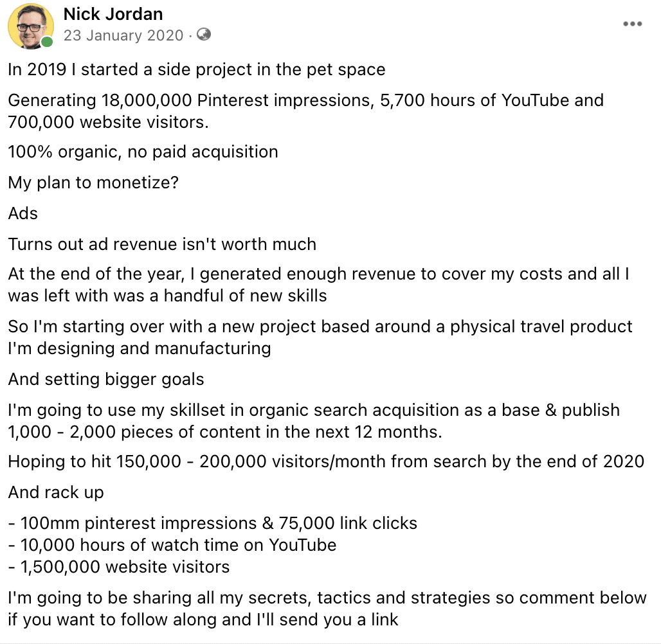Open the Nick Jordan profile name link
The height and width of the screenshot is (644, 661).
coord(113,14)
